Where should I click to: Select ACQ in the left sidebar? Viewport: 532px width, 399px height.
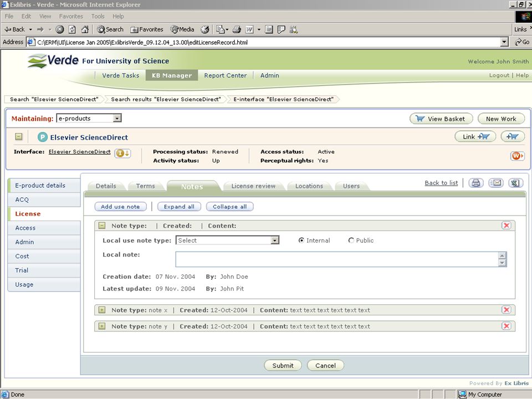pyautogui.click(x=44, y=199)
